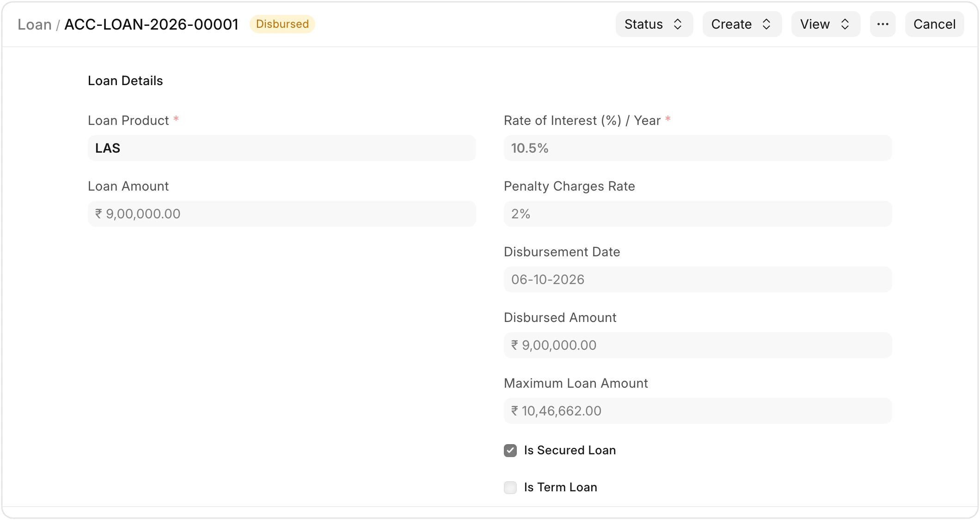Open the Create dropdown
This screenshot has height=520, width=980.
click(x=742, y=24)
